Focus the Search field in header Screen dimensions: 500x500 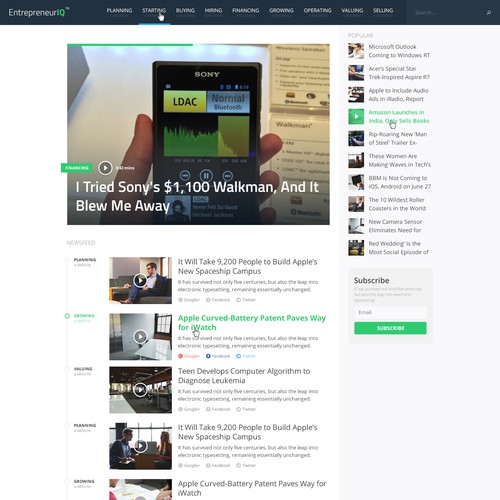[447, 13]
